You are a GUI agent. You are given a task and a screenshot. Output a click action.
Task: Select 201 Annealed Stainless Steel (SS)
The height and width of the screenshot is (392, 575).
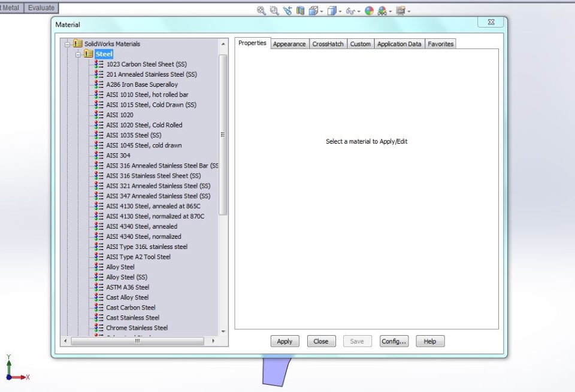click(x=152, y=74)
